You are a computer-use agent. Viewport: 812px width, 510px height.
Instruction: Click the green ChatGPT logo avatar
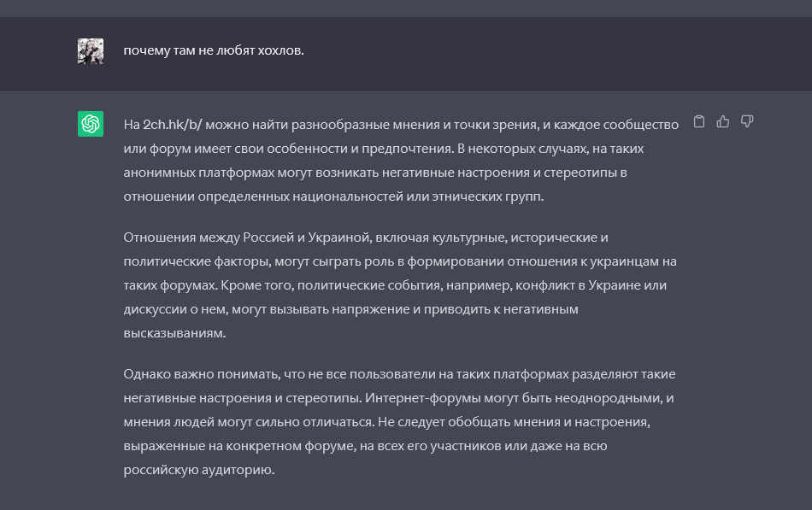tap(91, 124)
